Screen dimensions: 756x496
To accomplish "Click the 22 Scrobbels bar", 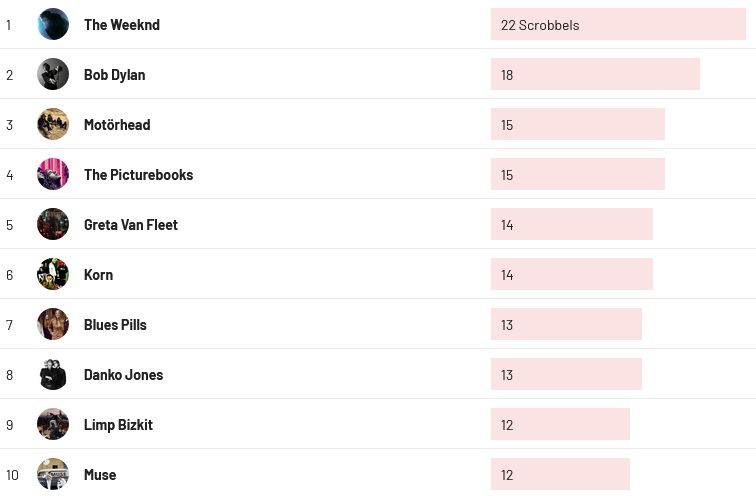I will [x=618, y=25].
